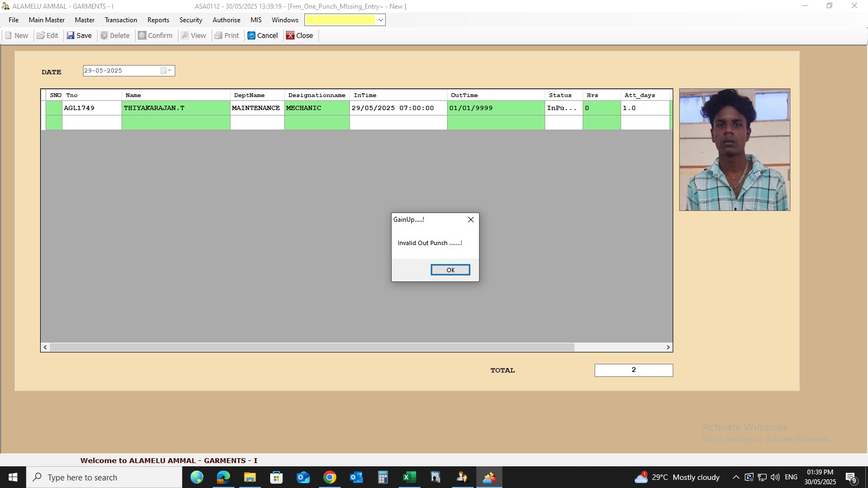
Task: Close the GainUp message dialog with X
Action: coord(471,220)
